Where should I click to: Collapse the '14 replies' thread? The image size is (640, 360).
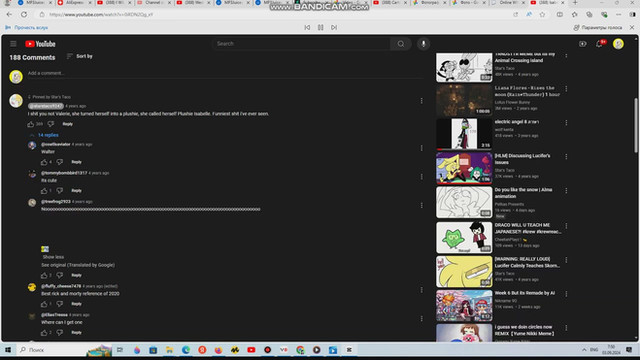pos(44,135)
